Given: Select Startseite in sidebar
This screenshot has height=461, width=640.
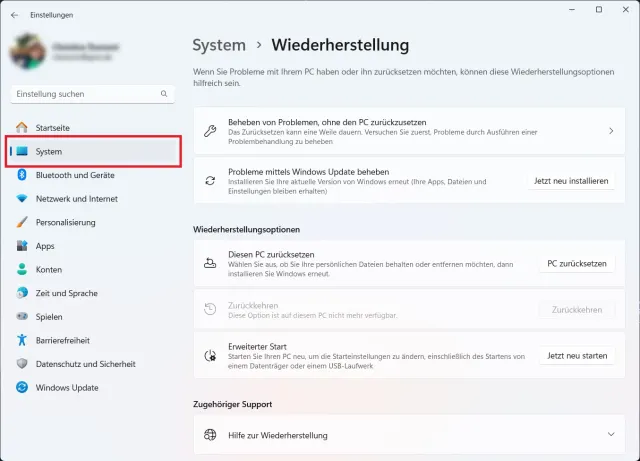Looking at the screenshot, I should point(53,128).
